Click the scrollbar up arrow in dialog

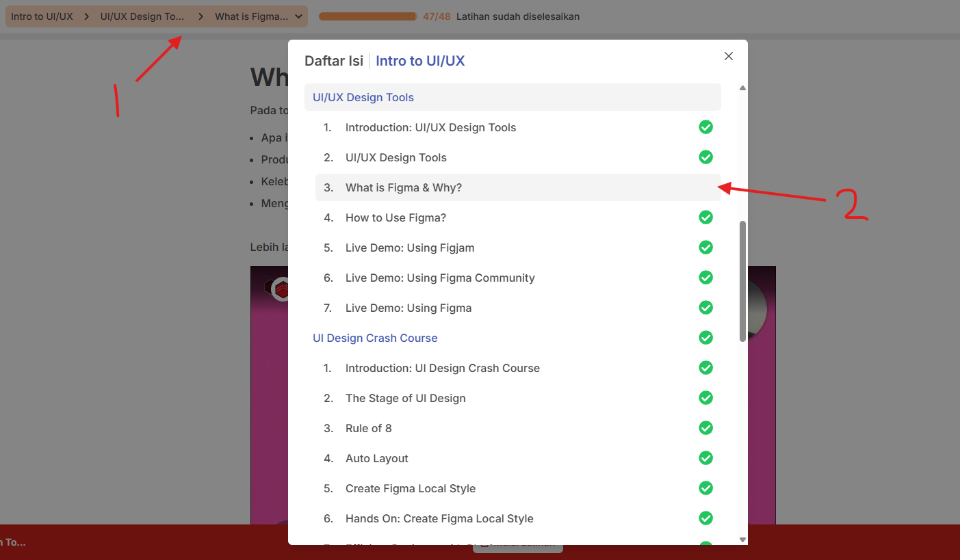click(x=742, y=88)
